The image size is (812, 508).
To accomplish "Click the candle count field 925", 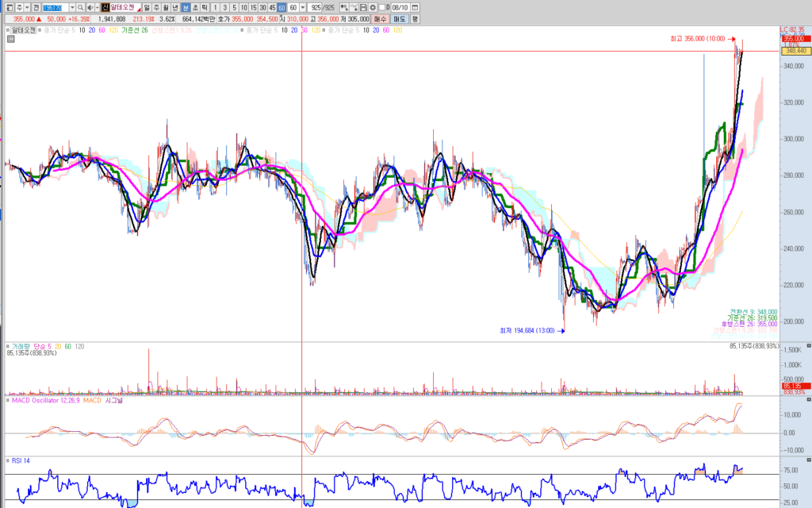I will coord(315,8).
